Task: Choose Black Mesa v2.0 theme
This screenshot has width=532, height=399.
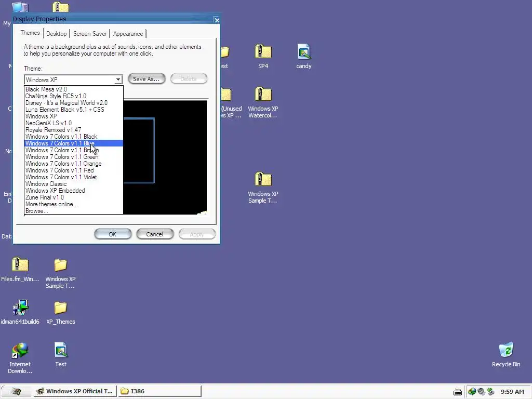Action: 74,89
